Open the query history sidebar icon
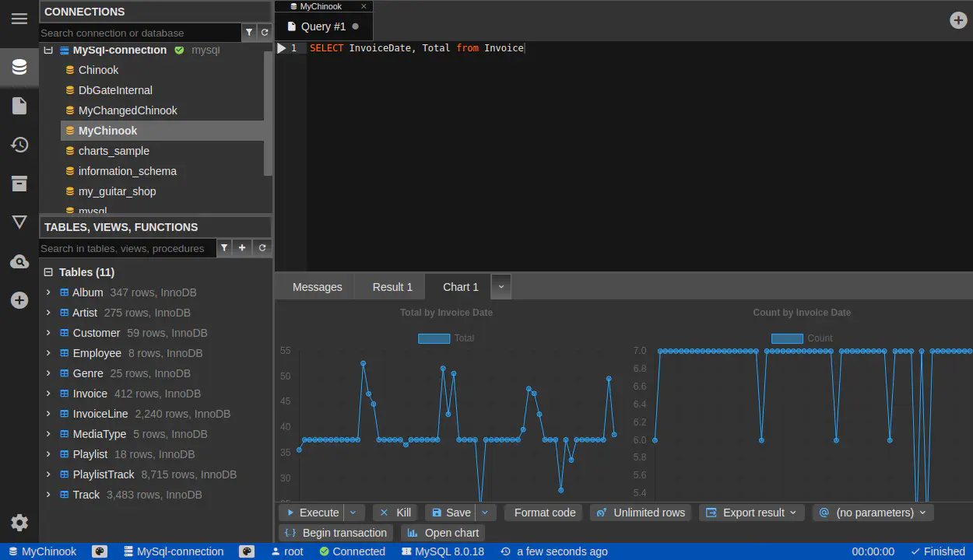This screenshot has width=973, height=560. (x=19, y=145)
